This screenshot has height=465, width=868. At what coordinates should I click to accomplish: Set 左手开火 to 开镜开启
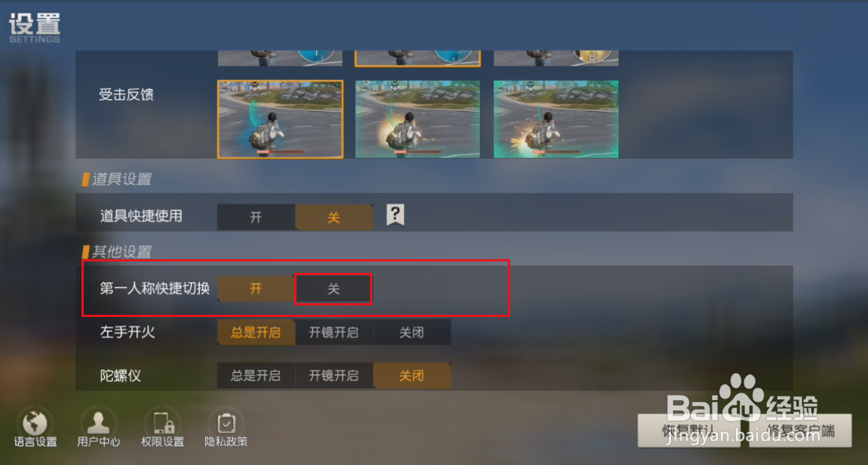click(x=334, y=332)
